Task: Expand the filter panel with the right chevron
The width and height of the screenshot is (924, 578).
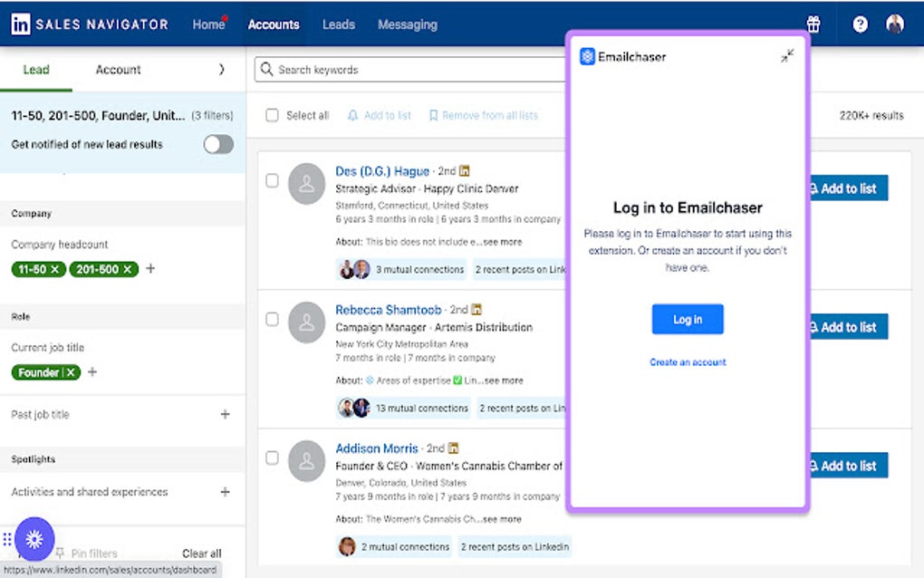Action: coord(220,69)
